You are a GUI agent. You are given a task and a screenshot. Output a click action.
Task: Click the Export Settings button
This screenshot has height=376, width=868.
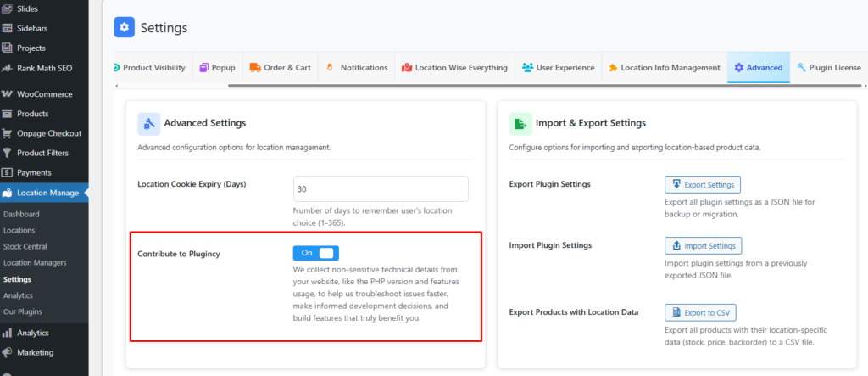[703, 184]
